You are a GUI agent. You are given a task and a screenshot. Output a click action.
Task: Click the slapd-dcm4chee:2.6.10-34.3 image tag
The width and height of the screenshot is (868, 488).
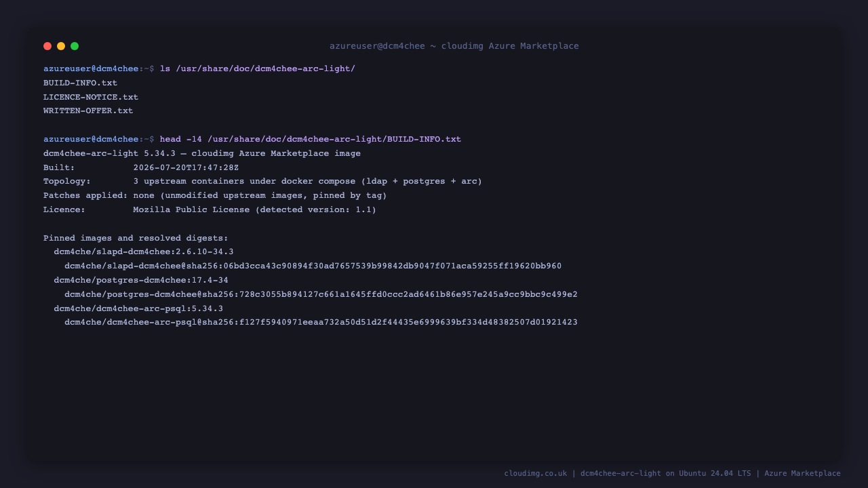(144, 251)
